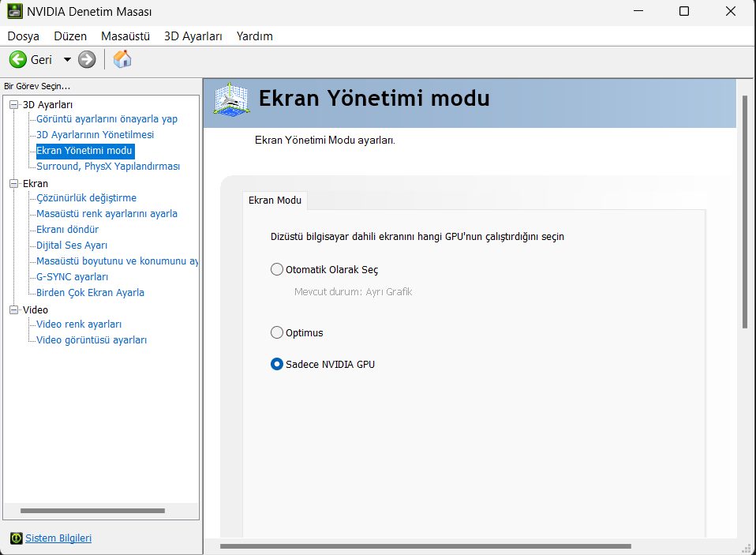Close the NVIDIA Denetim Masası window

[x=731, y=11]
